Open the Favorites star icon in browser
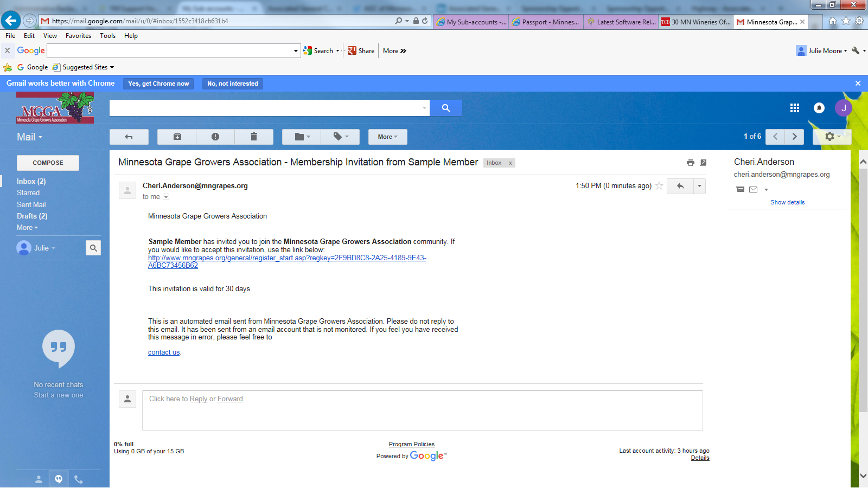The image size is (868, 488). [846, 21]
